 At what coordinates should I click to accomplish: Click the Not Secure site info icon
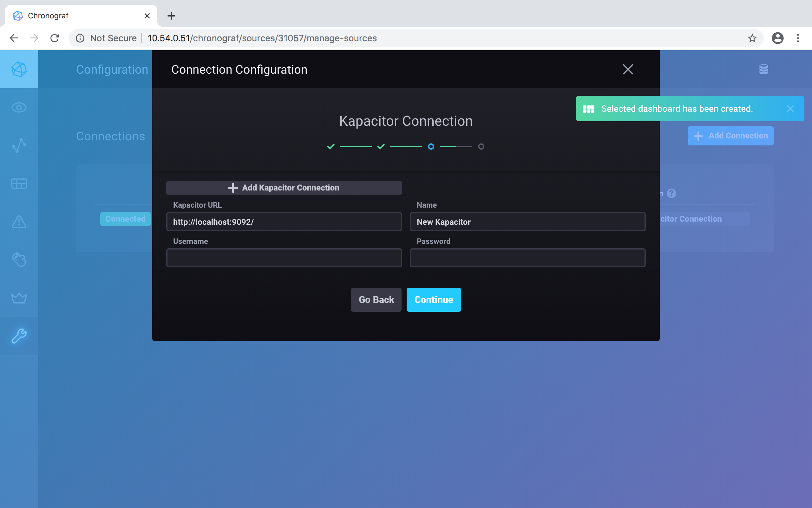pos(80,38)
